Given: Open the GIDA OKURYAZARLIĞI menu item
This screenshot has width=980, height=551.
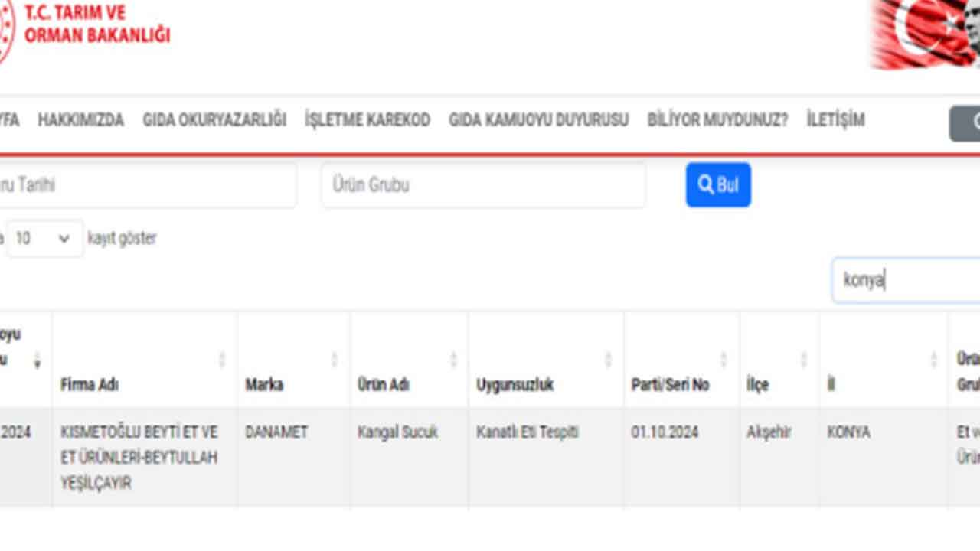Looking at the screenshot, I should pyautogui.click(x=214, y=120).
